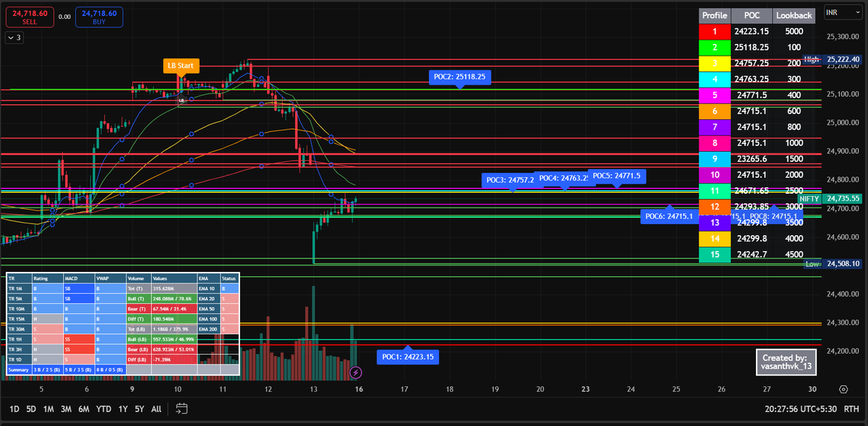Image resolution: width=868 pixels, height=426 pixels.
Task: Click the MACD column header
Action: coord(79,278)
